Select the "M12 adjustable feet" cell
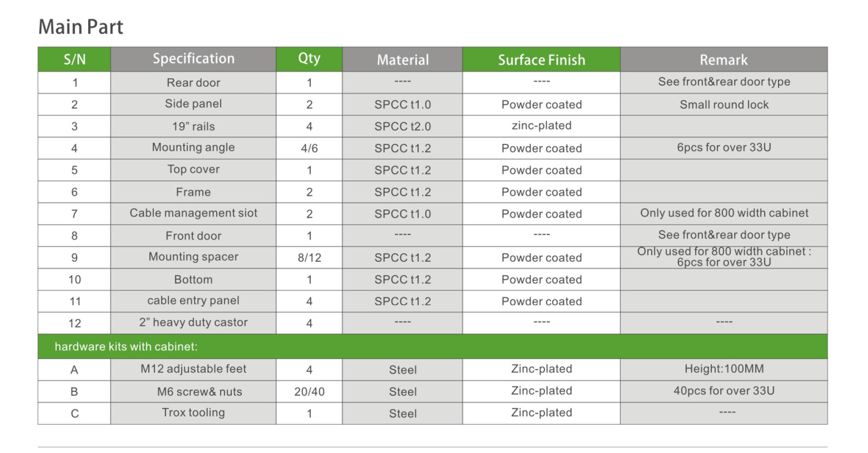 (193, 369)
